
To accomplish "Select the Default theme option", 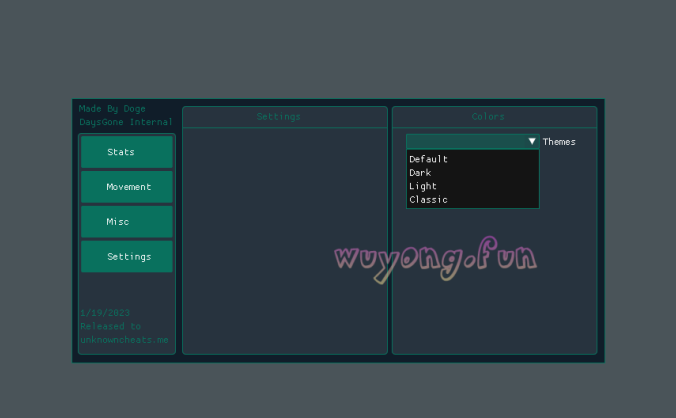I will pos(429,159).
